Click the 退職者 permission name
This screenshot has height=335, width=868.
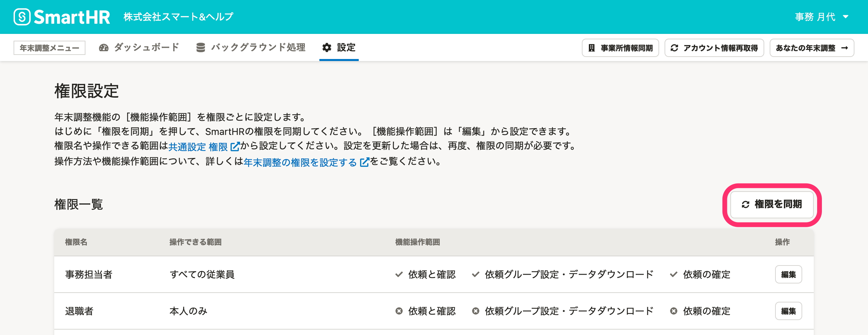coord(79,311)
